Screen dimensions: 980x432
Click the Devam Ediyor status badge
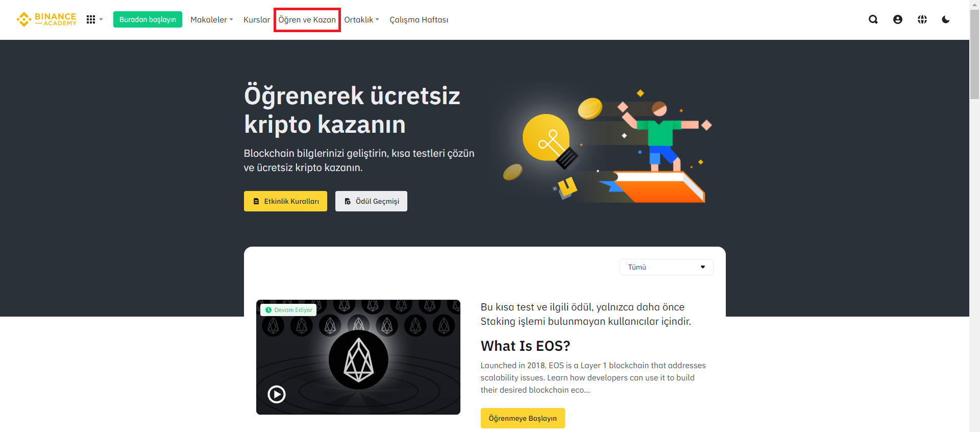288,310
